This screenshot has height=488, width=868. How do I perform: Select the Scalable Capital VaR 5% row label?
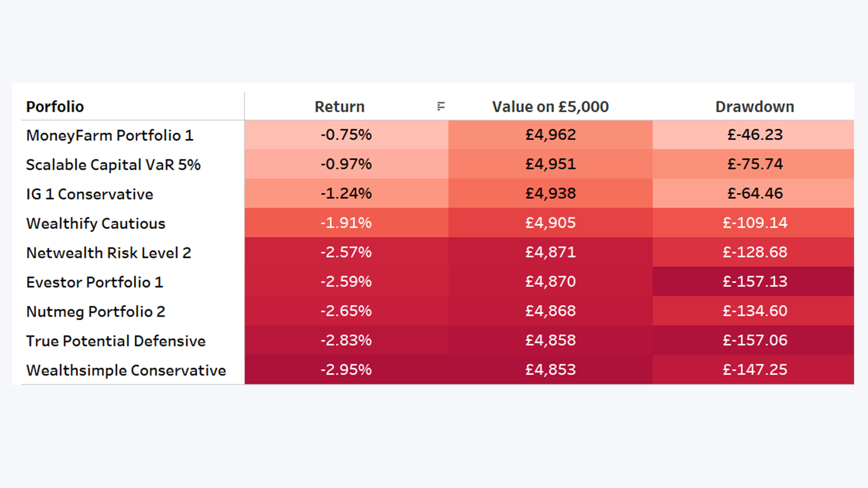click(113, 165)
